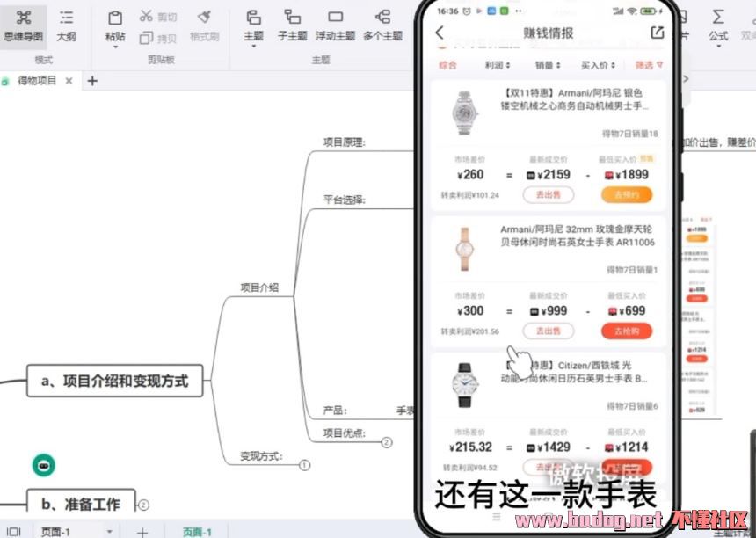Open the green robot assistant icon
The height and width of the screenshot is (538, 756).
pos(44,465)
